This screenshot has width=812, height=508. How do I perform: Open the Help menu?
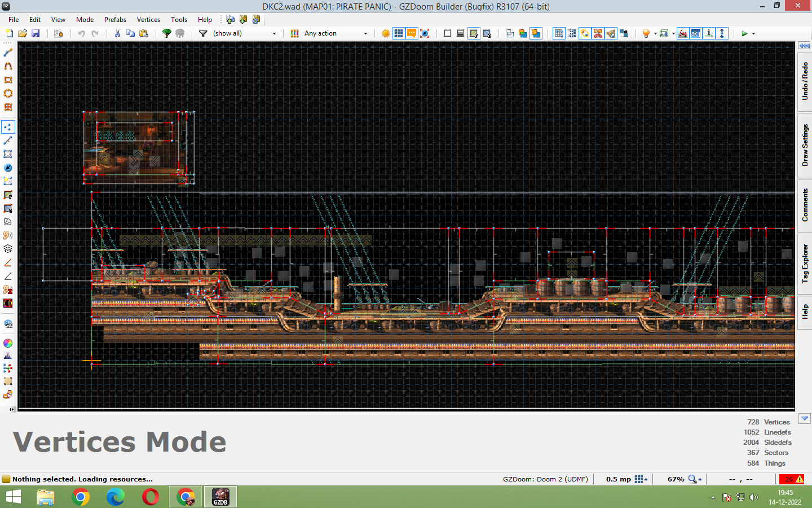point(205,19)
